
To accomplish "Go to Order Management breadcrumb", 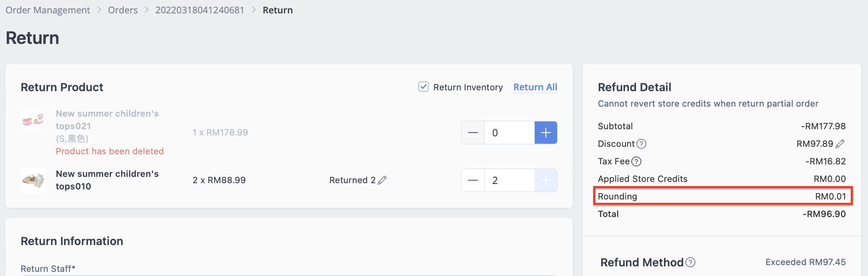I will [48, 10].
